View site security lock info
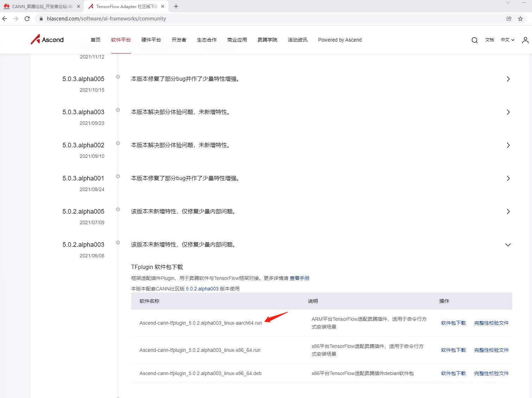The width and height of the screenshot is (532, 398). tap(41, 19)
